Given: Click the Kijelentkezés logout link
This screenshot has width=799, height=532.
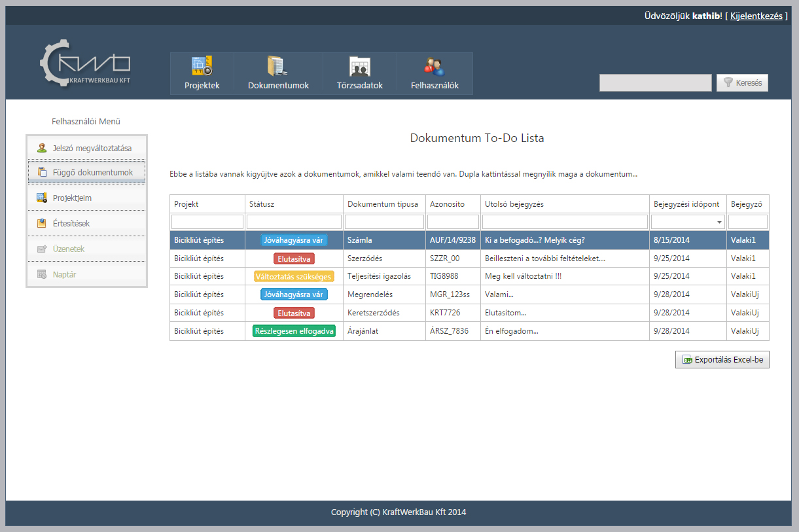Looking at the screenshot, I should point(756,16).
